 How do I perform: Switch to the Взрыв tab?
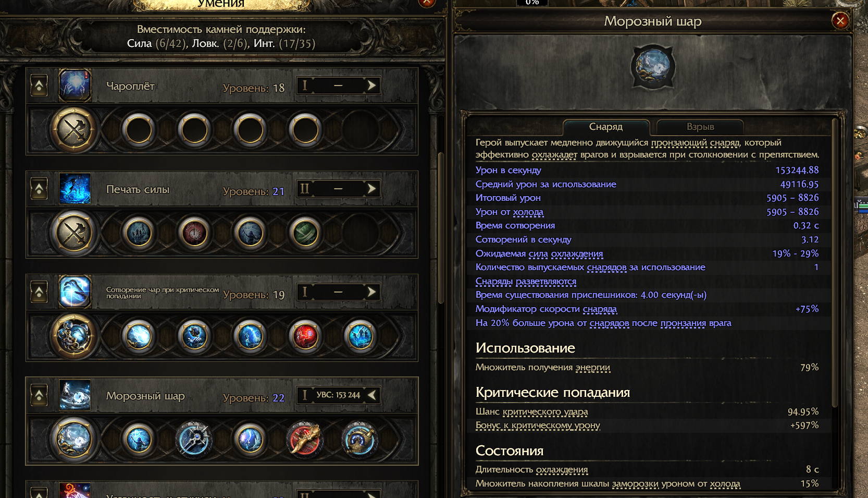[700, 127]
